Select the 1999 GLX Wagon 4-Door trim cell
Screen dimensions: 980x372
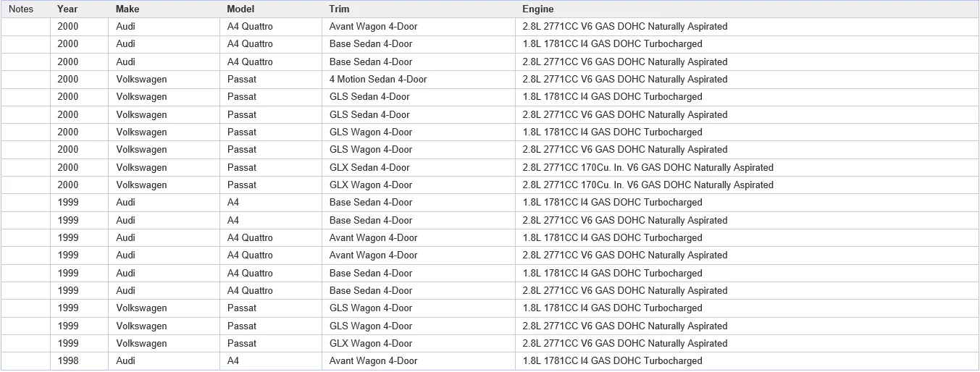pyautogui.click(x=419, y=343)
